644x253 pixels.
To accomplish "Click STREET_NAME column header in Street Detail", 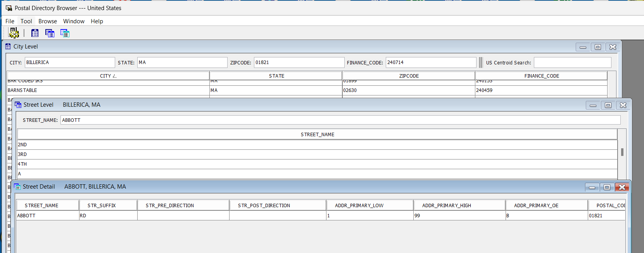I will pyautogui.click(x=48, y=205).
